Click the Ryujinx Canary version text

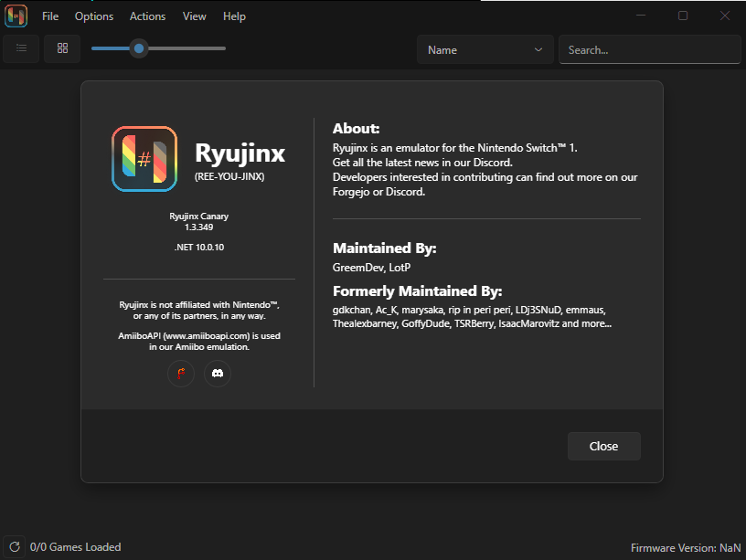click(199, 221)
